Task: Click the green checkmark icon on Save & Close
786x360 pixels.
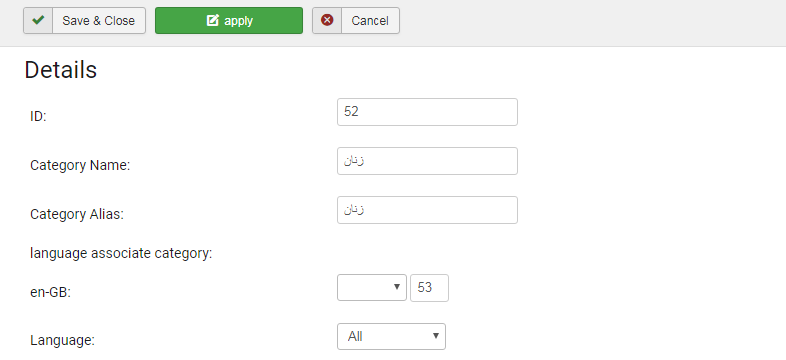Action: (x=38, y=21)
